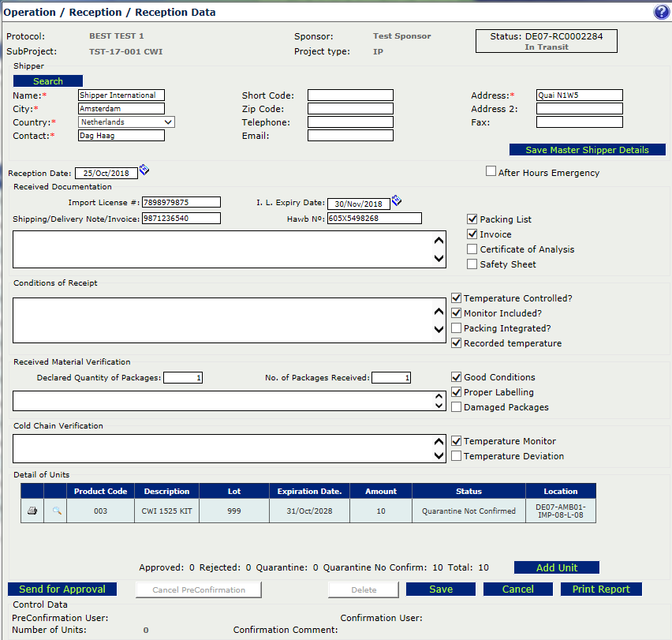The height and width of the screenshot is (640, 672).
Task: Click the 'CWI 1525 KIT' description cell
Action: [x=166, y=511]
